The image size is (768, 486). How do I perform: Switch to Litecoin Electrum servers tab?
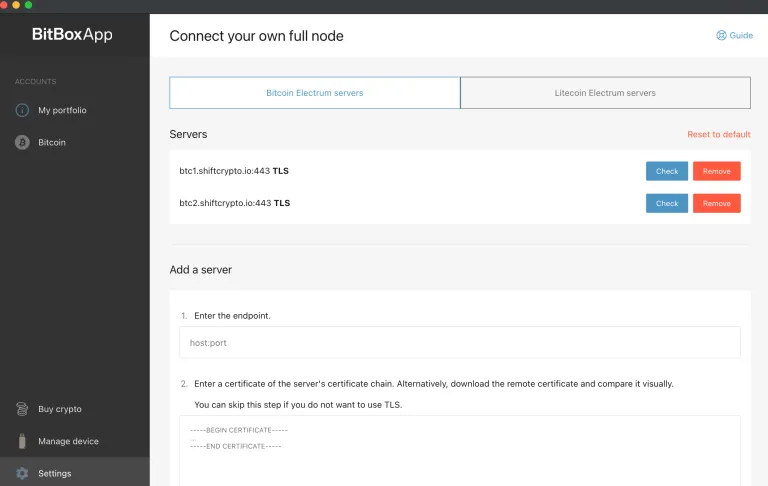pyautogui.click(x=605, y=93)
